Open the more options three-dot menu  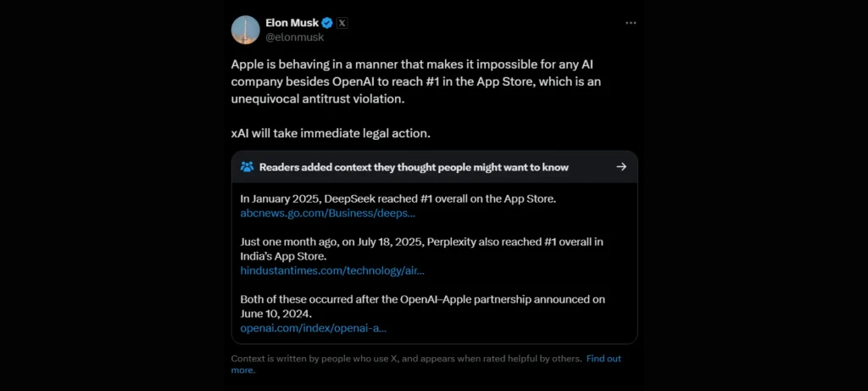click(x=630, y=23)
